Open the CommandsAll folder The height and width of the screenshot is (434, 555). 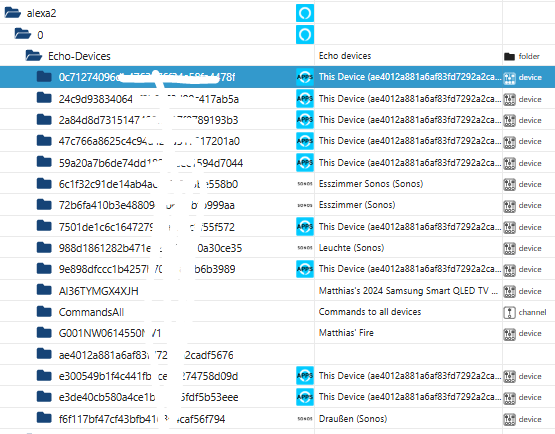coord(44,312)
